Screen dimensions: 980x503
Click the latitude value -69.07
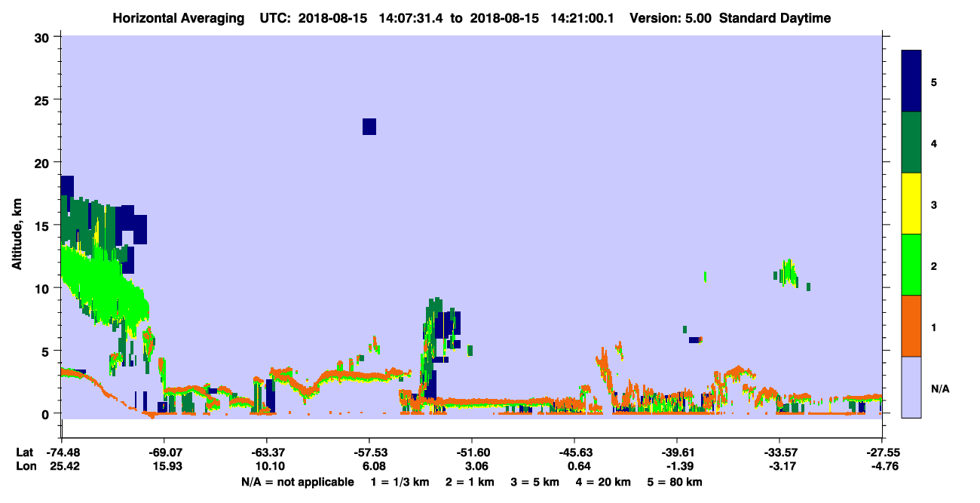point(164,453)
